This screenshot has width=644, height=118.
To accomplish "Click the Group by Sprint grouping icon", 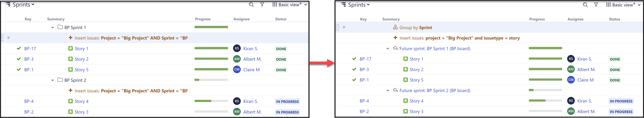I will pos(395,27).
